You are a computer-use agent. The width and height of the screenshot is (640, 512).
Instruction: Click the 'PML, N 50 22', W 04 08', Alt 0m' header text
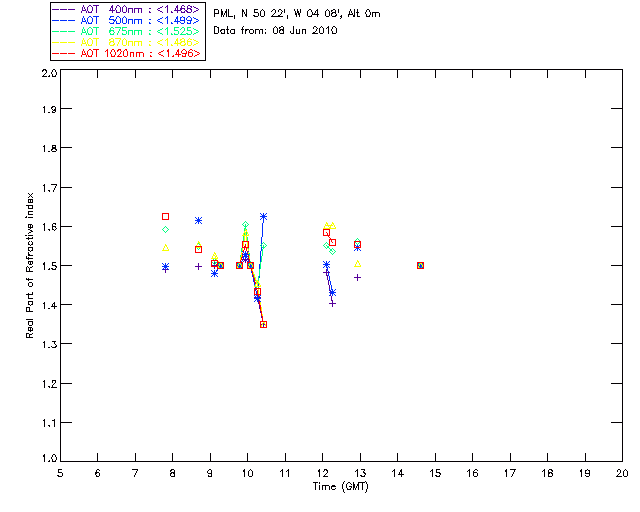pyautogui.click(x=297, y=14)
